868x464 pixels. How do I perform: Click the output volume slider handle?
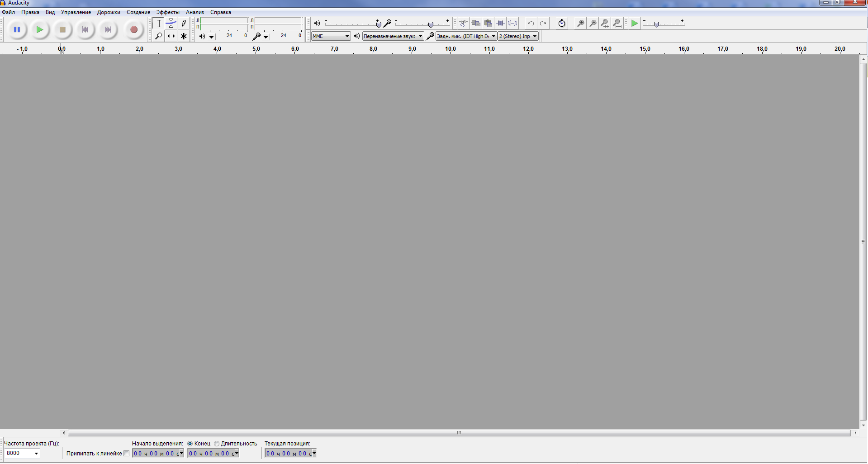click(x=379, y=24)
